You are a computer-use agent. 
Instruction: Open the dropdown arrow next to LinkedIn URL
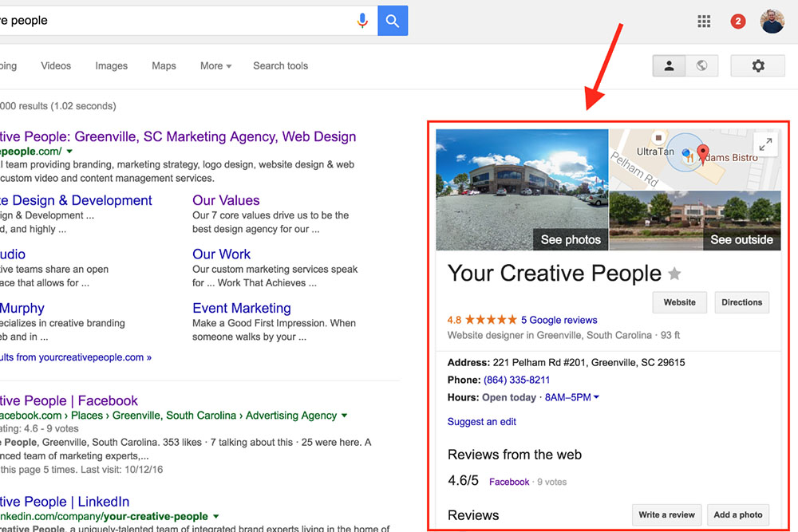[215, 516]
